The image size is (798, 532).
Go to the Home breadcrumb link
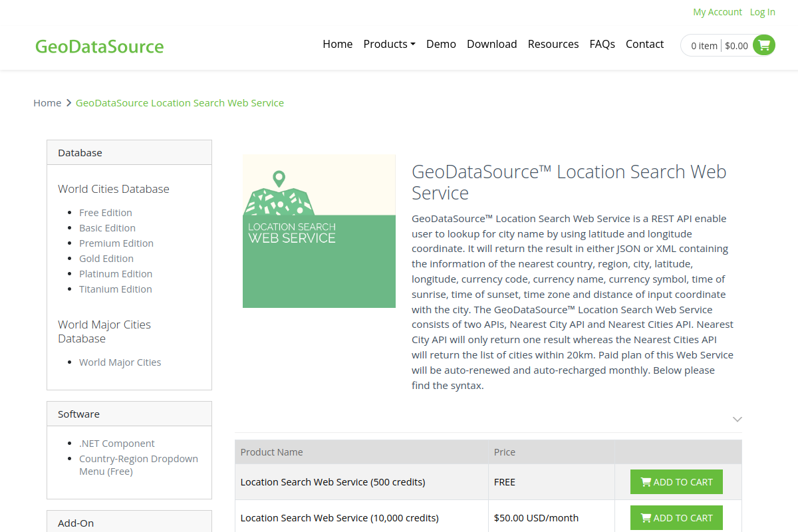click(x=47, y=102)
